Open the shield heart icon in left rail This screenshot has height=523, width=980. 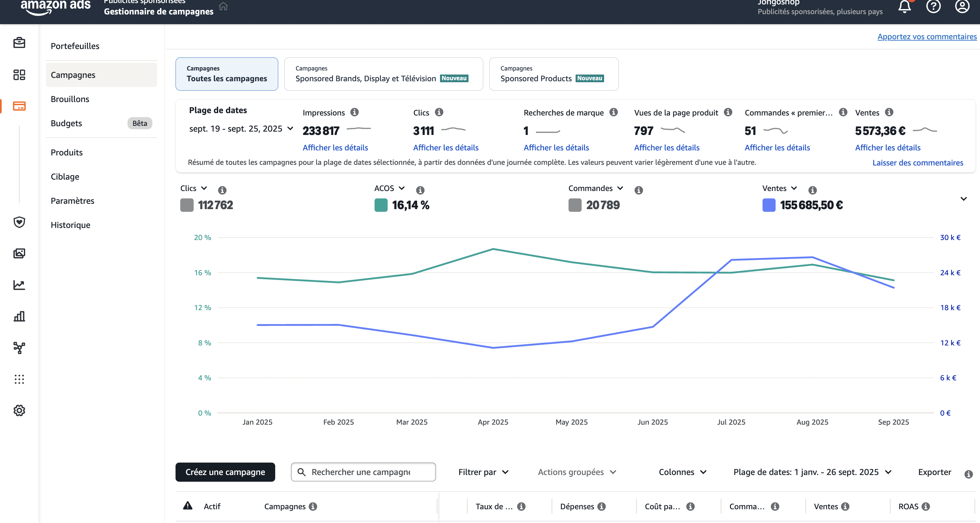point(19,222)
